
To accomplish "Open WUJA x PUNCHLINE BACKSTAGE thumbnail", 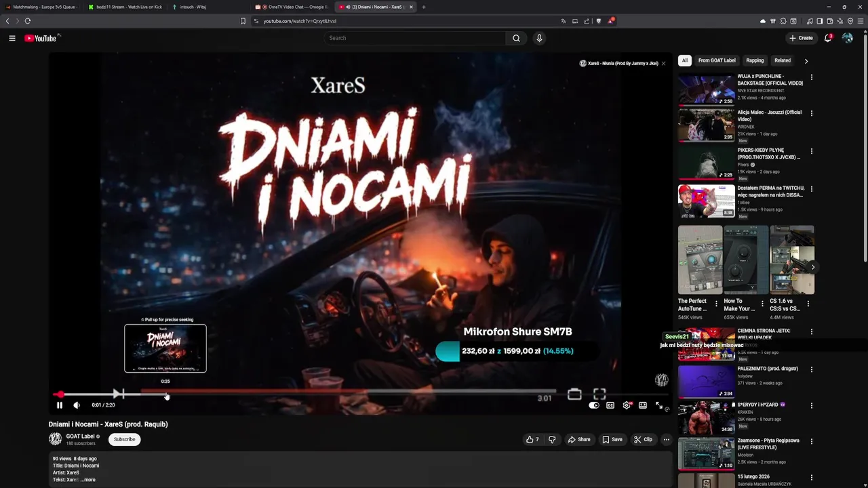I will tap(706, 89).
